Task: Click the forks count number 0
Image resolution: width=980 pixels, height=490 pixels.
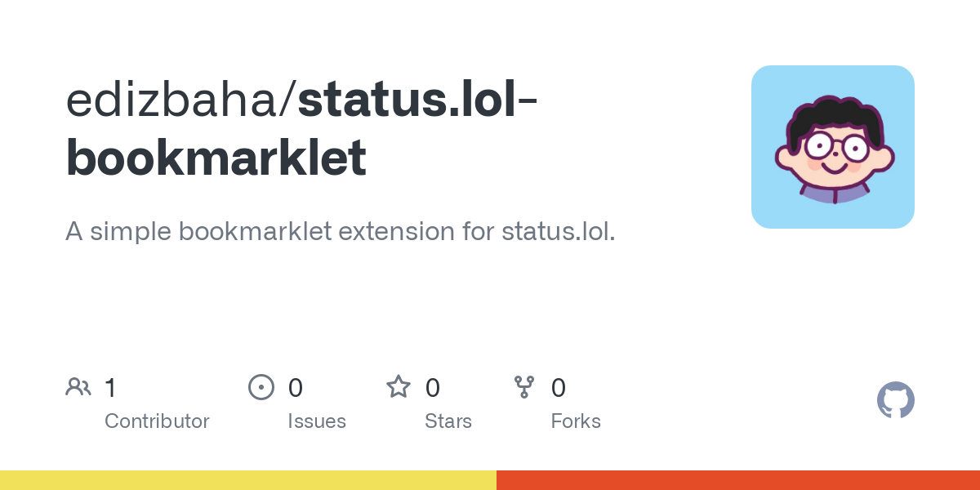Action: click(559, 387)
